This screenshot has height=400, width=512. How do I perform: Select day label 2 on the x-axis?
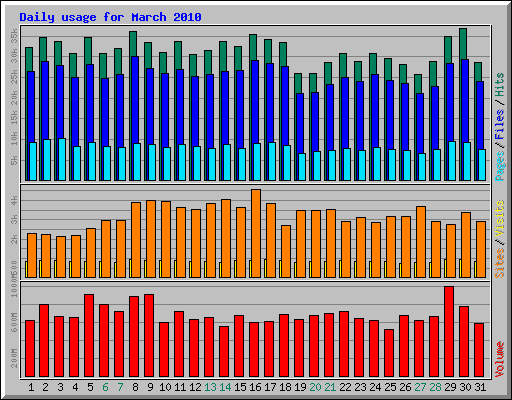pos(46,387)
